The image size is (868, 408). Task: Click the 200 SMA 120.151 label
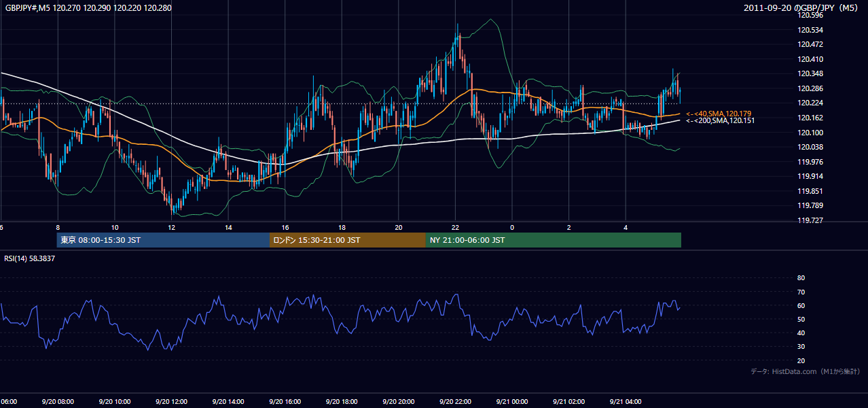720,120
